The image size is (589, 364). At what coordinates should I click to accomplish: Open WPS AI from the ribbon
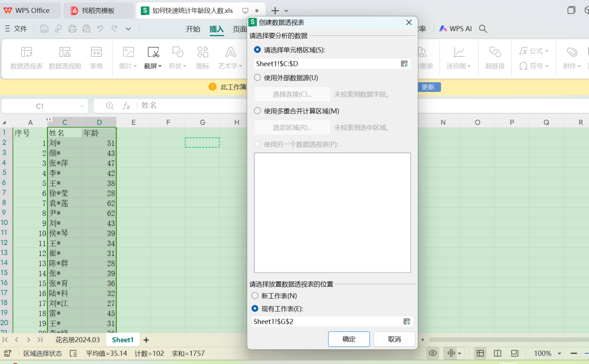[456, 28]
